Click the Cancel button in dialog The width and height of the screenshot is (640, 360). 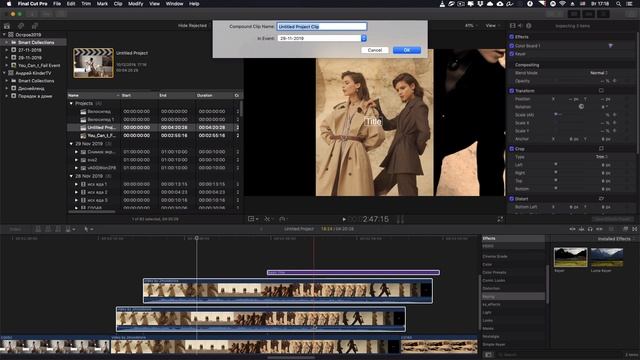(x=375, y=50)
